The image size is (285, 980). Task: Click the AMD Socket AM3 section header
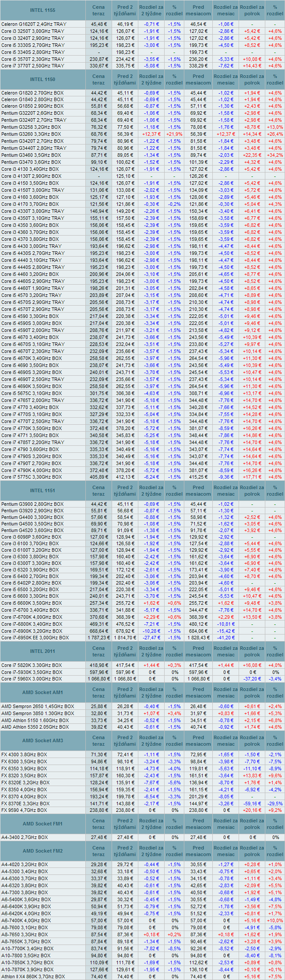click(x=42, y=740)
